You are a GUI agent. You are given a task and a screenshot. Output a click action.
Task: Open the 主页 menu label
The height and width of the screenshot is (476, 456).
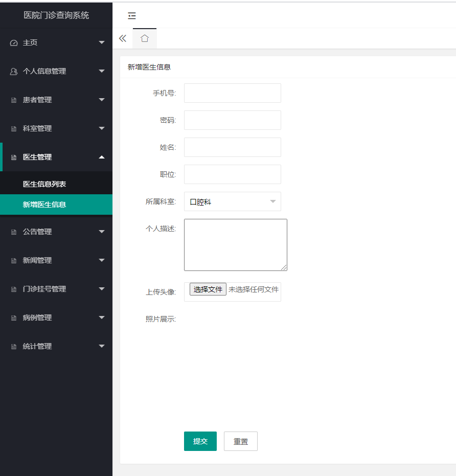pos(30,42)
